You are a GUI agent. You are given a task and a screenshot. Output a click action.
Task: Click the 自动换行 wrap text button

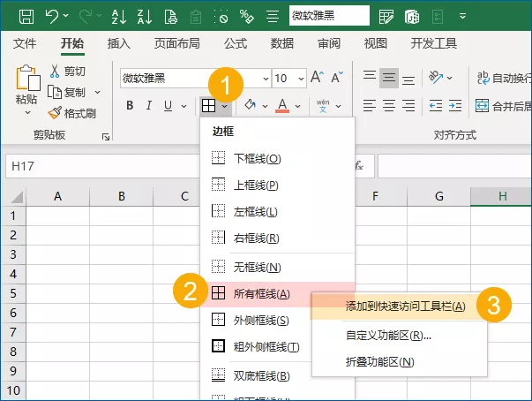pos(504,78)
